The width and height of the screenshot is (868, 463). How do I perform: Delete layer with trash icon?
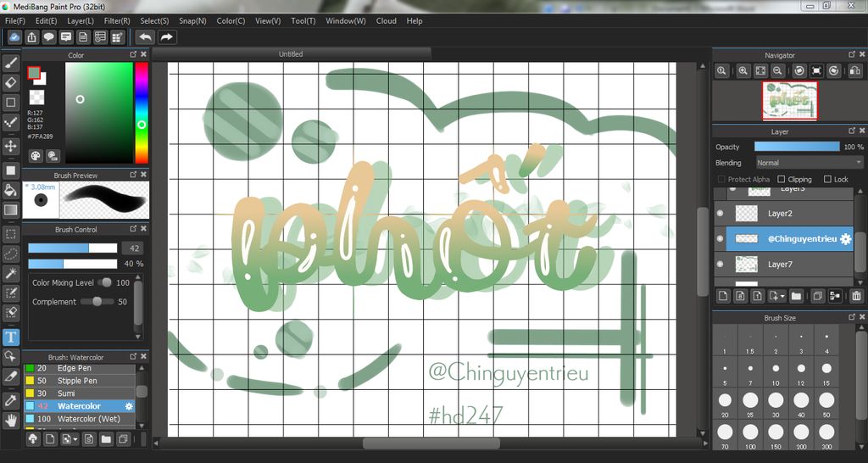tap(856, 296)
